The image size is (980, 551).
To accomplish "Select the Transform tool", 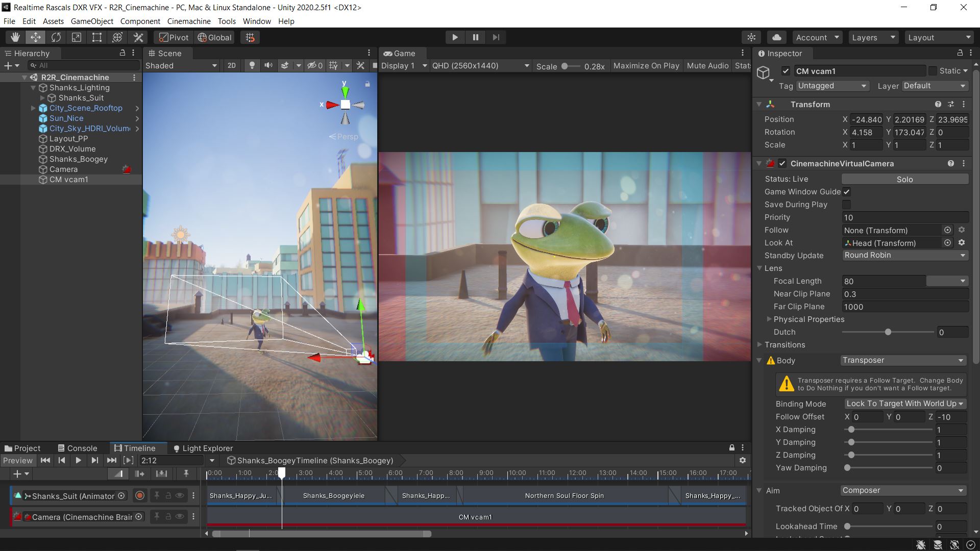I will (117, 37).
